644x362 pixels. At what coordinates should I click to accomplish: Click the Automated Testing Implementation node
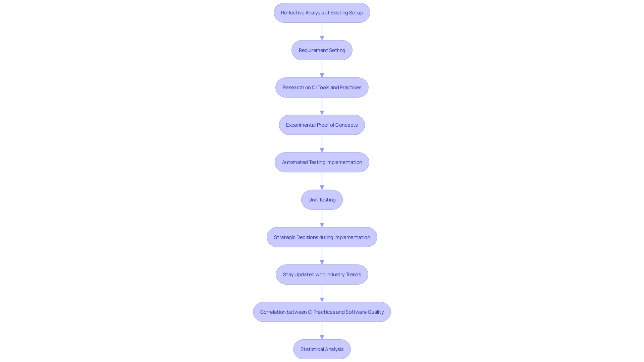tap(322, 162)
